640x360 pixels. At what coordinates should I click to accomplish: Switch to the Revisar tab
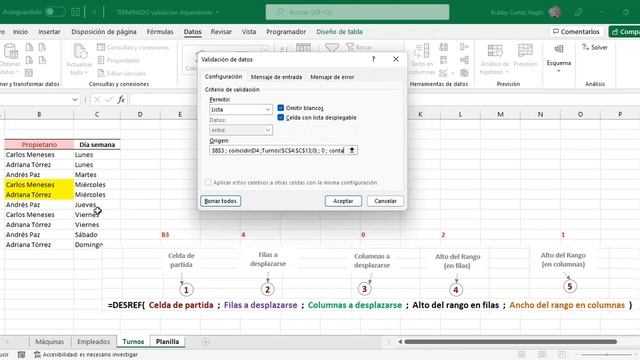click(x=221, y=31)
